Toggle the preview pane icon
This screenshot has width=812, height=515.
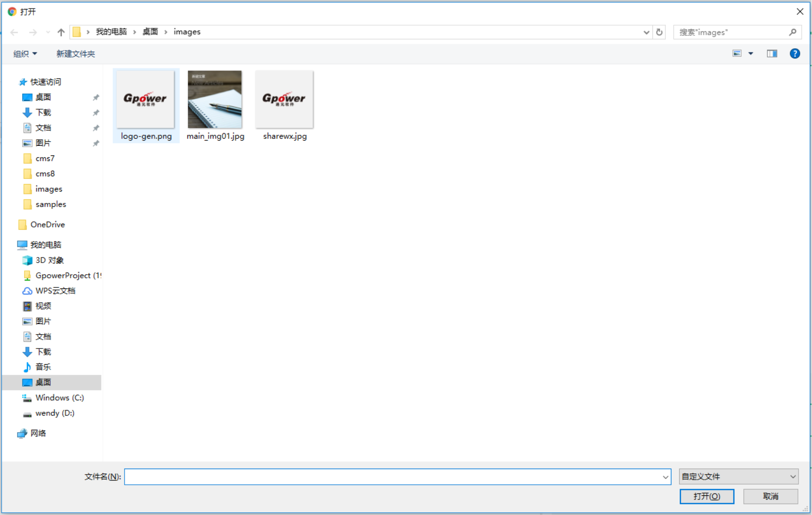point(772,54)
